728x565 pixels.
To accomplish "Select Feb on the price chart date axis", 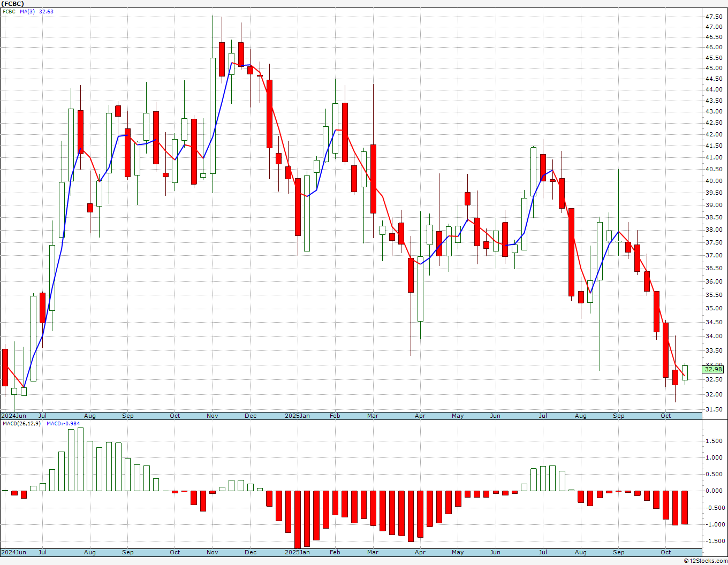I will pos(335,416).
